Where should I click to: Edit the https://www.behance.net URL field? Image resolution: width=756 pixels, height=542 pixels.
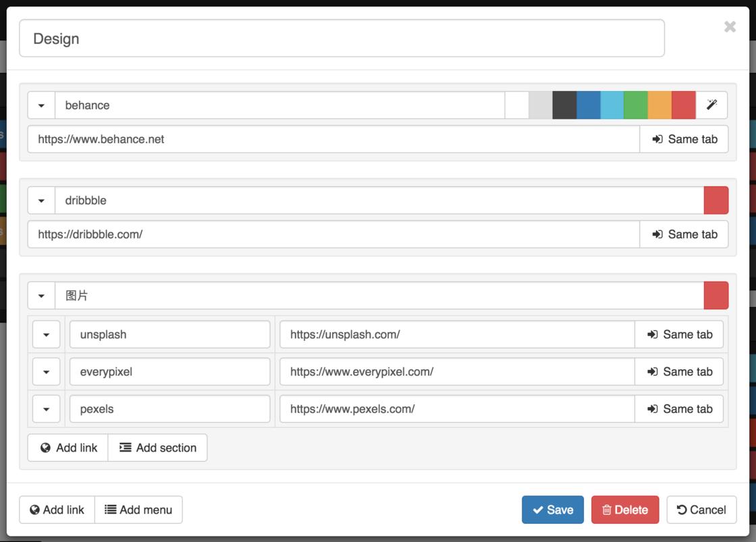pos(333,139)
